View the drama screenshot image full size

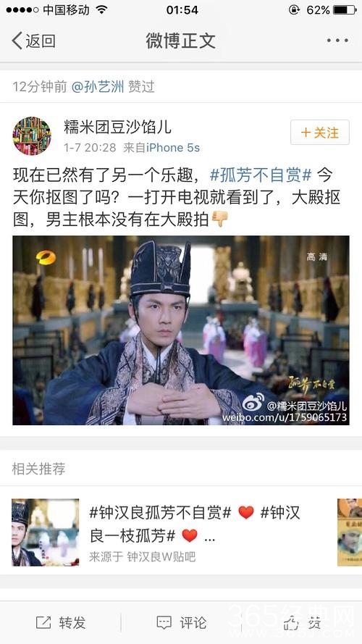181,330
